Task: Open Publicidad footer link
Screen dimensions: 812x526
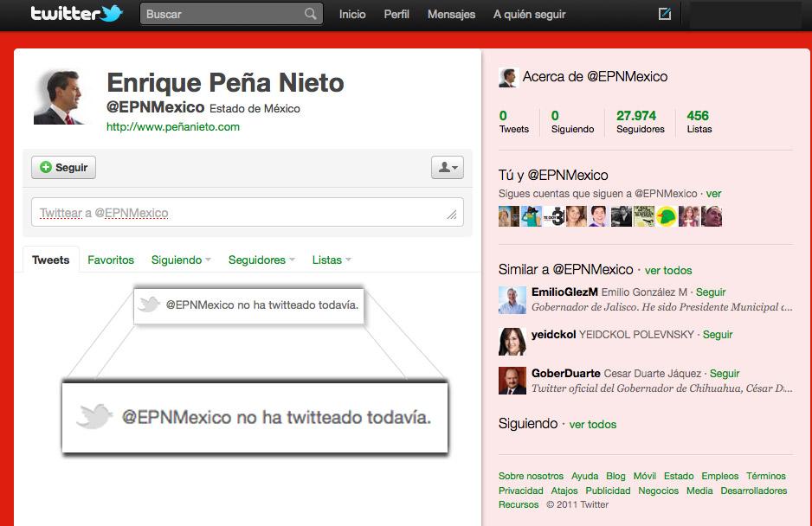Action: pyautogui.click(x=608, y=491)
